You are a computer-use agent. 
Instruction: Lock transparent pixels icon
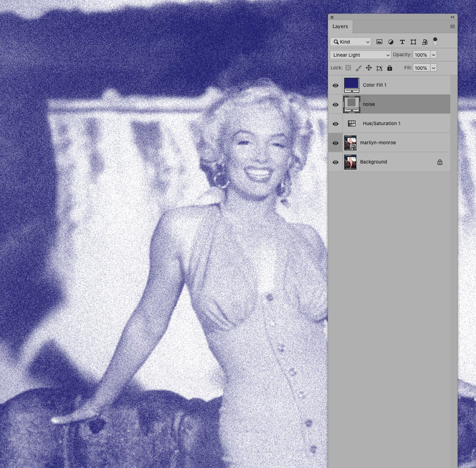348,68
